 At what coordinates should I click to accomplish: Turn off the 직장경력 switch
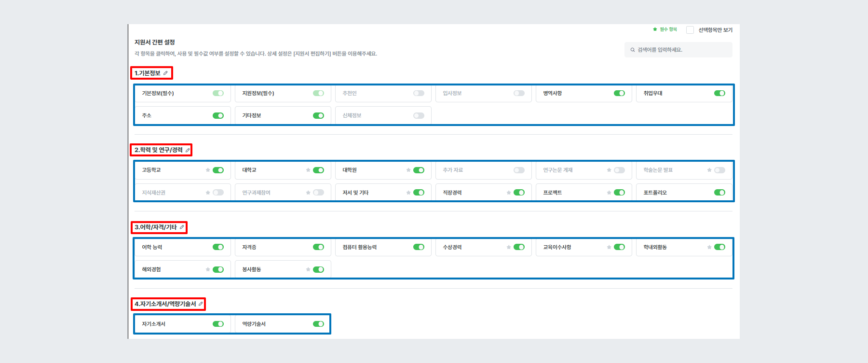coord(519,193)
